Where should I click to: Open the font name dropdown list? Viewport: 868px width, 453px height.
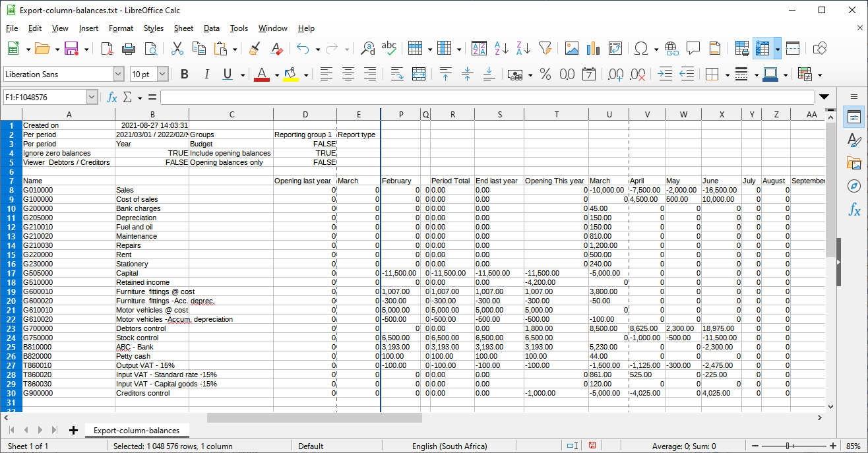click(118, 75)
